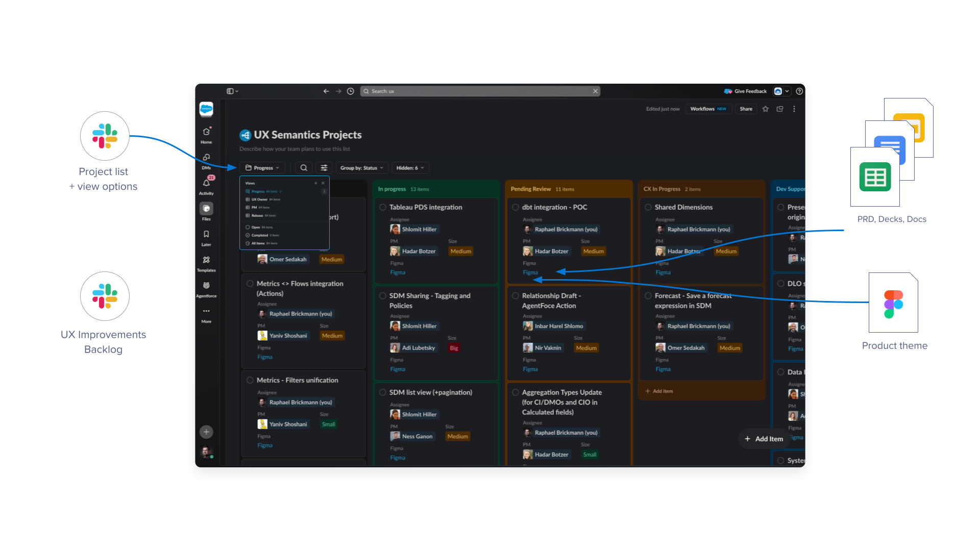Clear the search bar with the X
Viewport: 980px width, 551px height.
coord(595,91)
